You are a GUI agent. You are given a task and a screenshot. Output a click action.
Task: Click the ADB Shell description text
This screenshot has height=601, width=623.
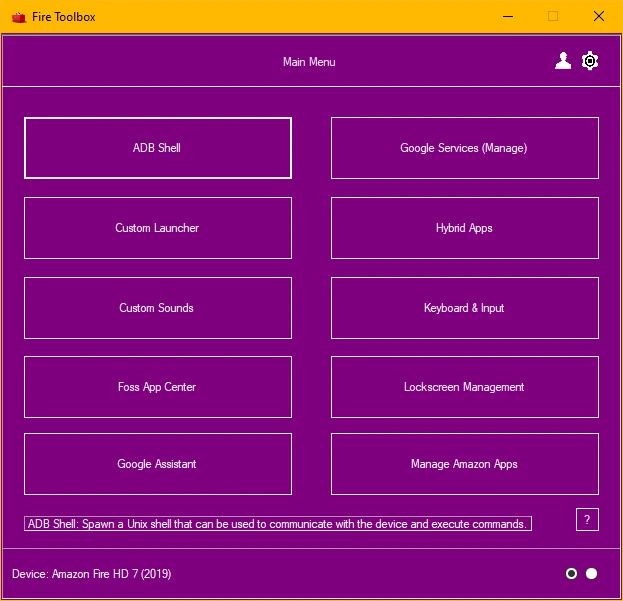pyautogui.click(x=278, y=524)
